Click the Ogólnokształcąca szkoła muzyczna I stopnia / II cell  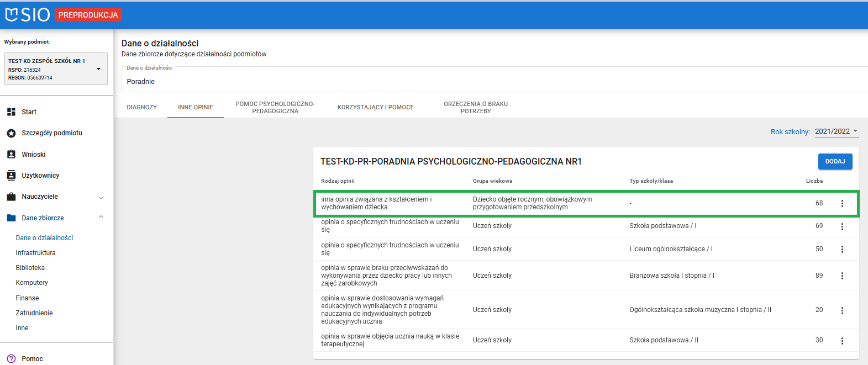(700, 310)
